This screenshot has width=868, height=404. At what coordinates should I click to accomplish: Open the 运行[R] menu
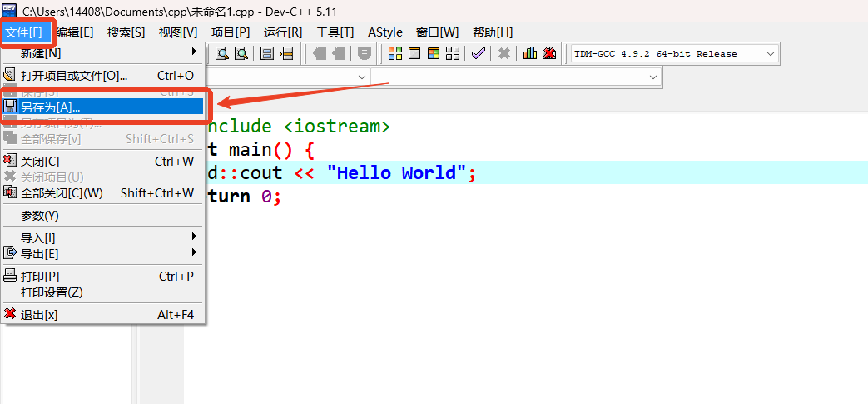(283, 32)
